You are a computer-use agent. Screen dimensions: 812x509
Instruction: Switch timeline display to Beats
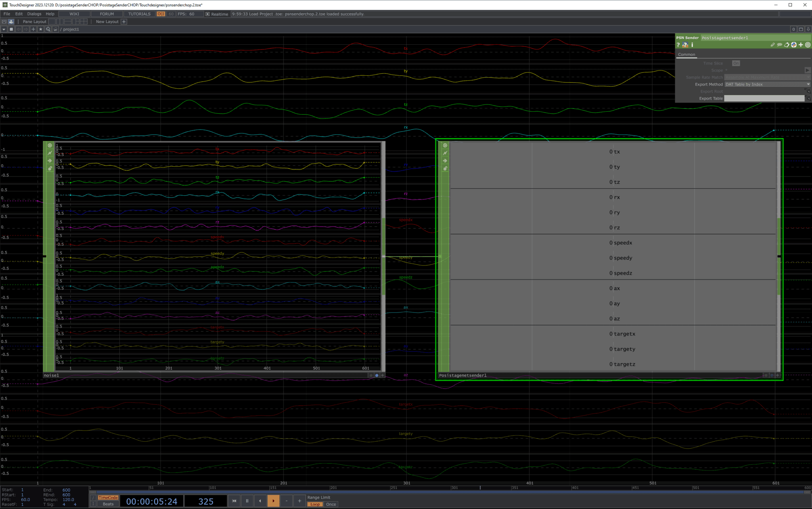click(108, 504)
